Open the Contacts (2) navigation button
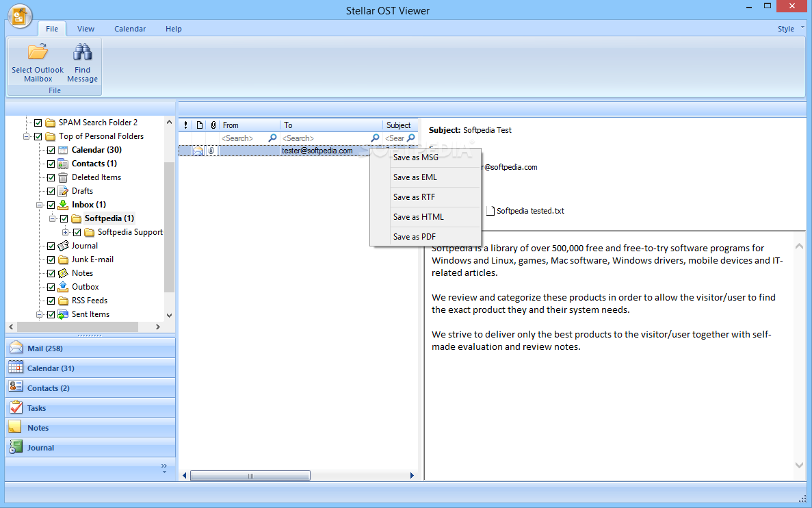 tap(90, 388)
